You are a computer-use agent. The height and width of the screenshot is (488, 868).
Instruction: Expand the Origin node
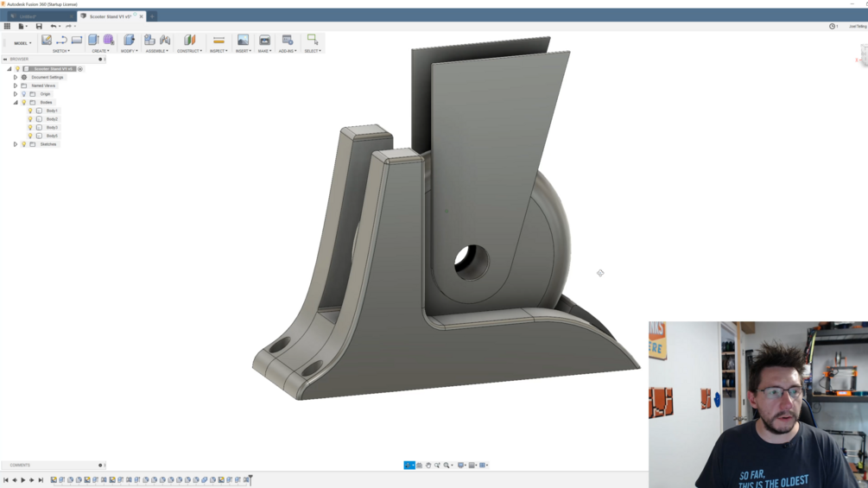point(16,94)
